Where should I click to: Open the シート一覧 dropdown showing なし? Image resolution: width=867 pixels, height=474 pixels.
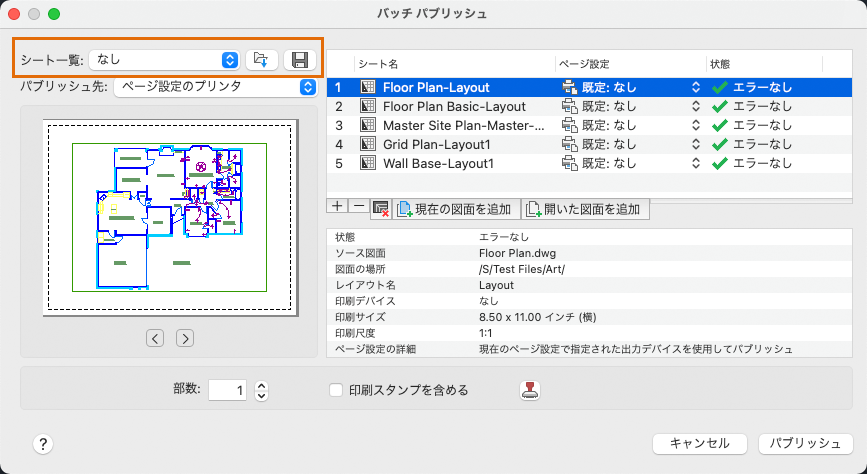point(164,60)
